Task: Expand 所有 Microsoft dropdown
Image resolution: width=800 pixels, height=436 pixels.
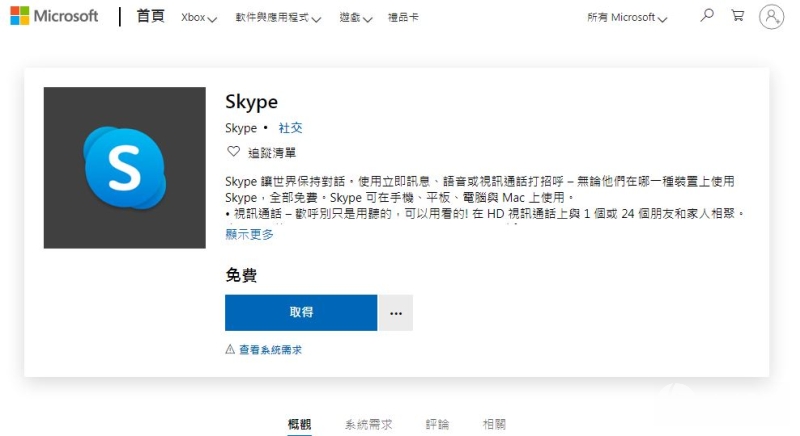Action: [627, 18]
